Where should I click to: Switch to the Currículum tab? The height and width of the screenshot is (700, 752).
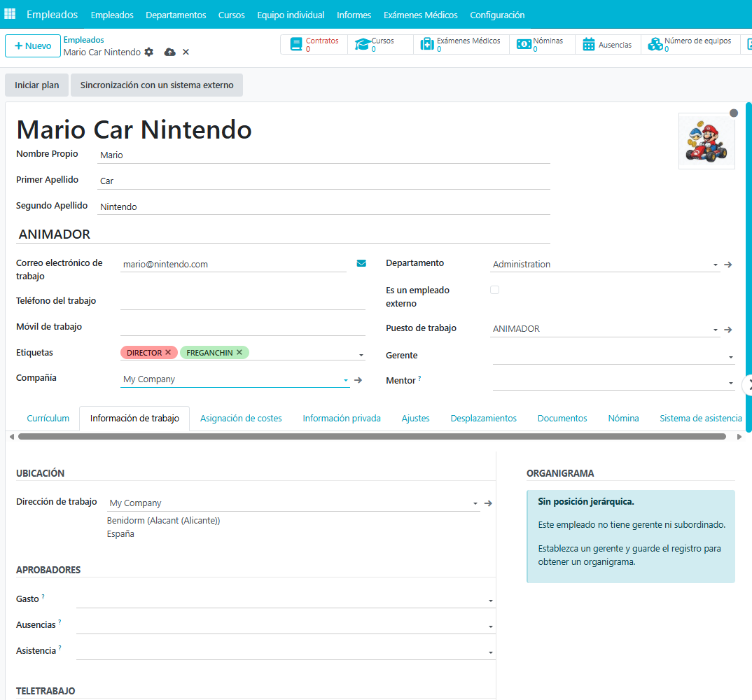pos(48,418)
